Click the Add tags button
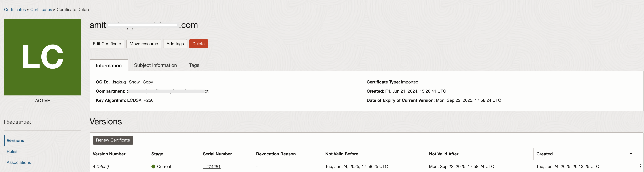Viewport: 644px width, 172px height. 175,44
